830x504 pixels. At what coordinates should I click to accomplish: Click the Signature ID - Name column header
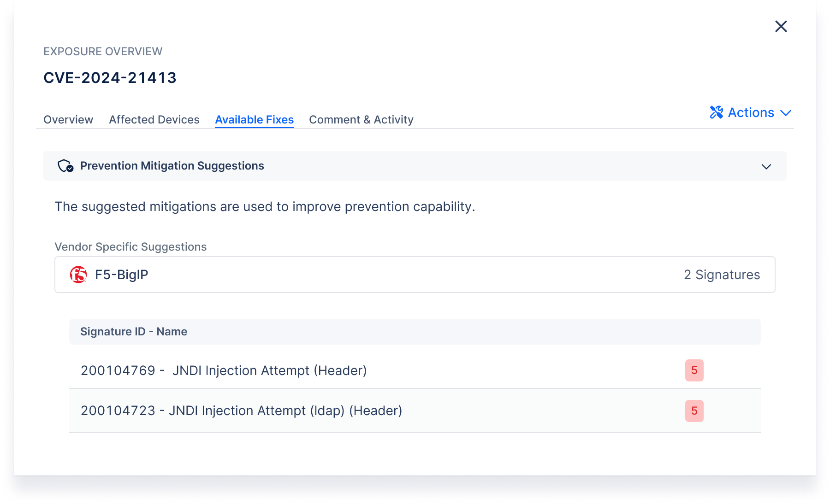click(134, 332)
